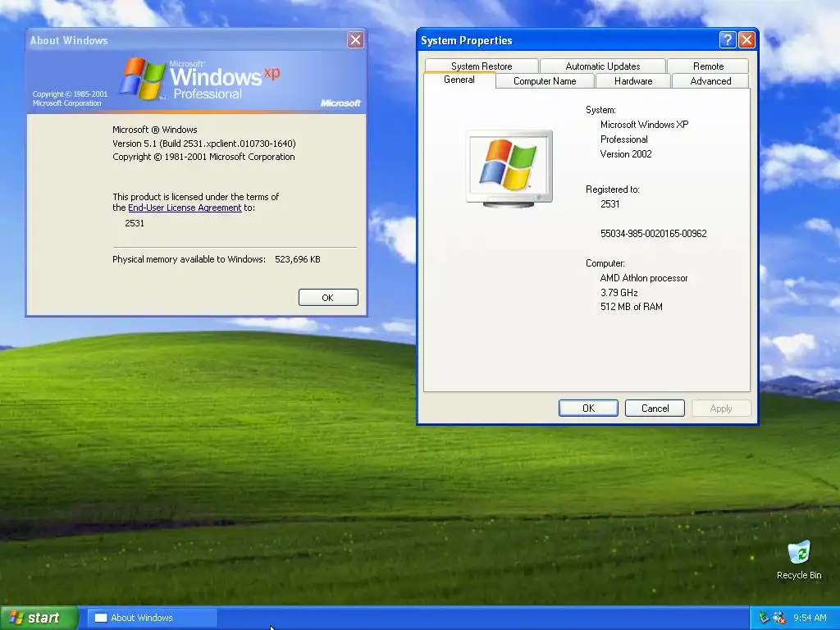Click the '523,696 KB' memory value
The width and height of the screenshot is (840, 630).
(297, 259)
